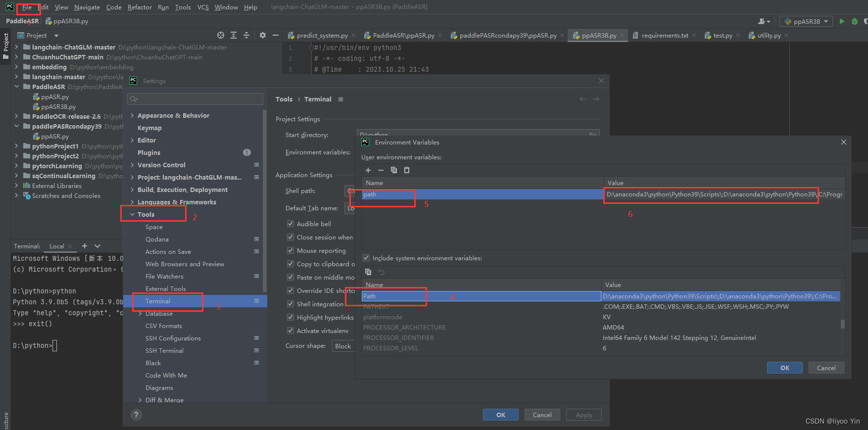Viewport: 868px width, 430px height.
Task: Uncheck Include system environment variables
Action: (x=366, y=258)
